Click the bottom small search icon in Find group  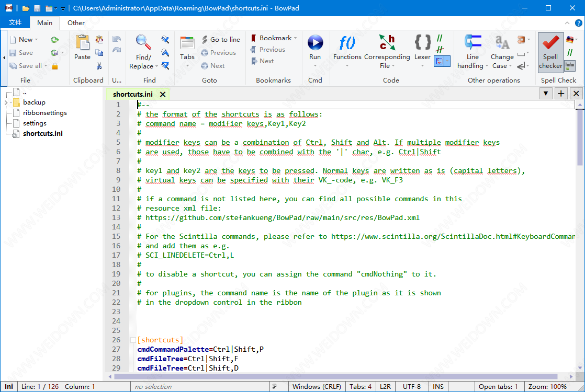165,66
